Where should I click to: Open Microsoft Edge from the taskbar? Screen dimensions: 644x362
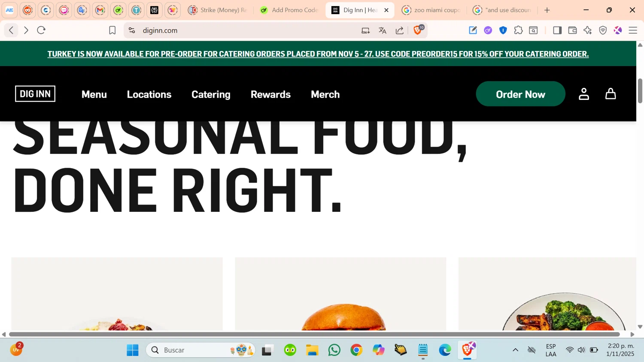(x=445, y=350)
